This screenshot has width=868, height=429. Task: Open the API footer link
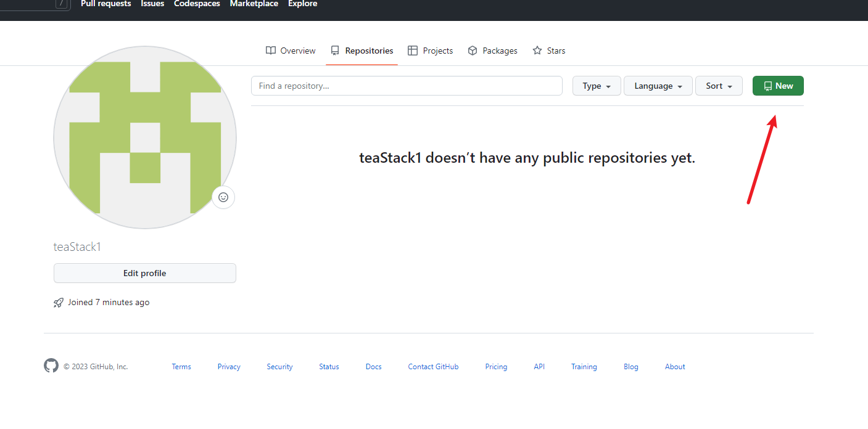pos(539,367)
